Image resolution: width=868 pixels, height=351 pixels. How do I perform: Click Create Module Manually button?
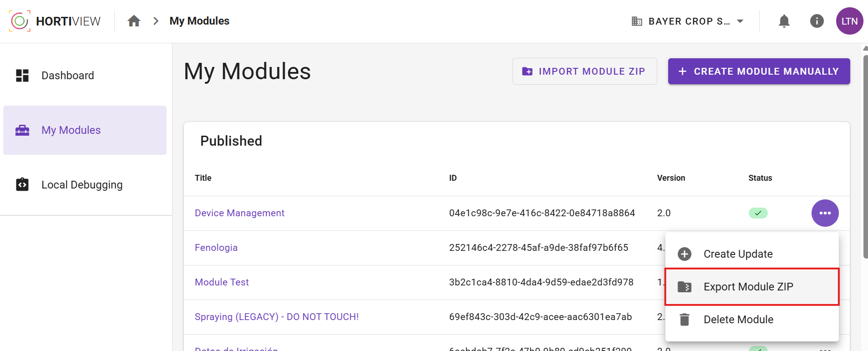pos(759,71)
